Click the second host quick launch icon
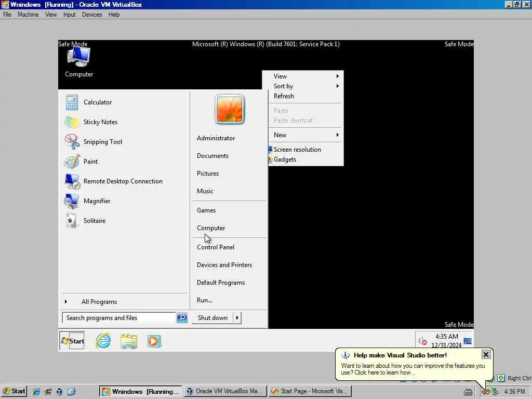 click(x=48, y=392)
